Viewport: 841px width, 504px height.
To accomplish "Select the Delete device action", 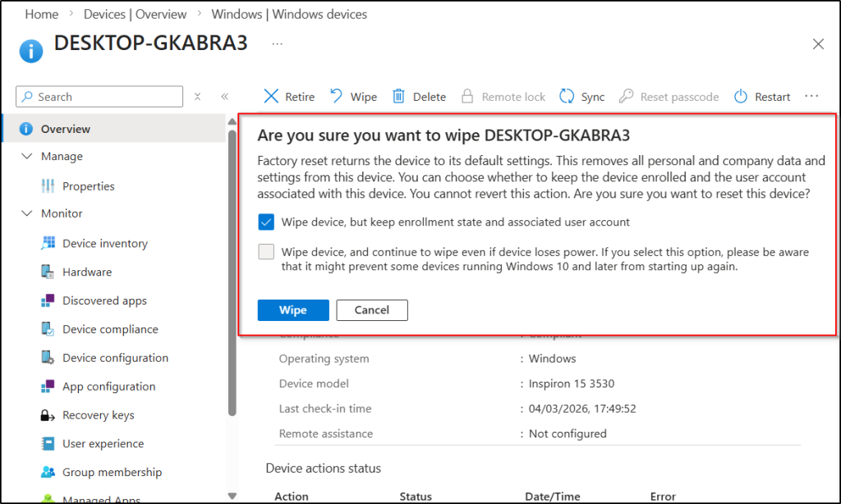I will point(418,96).
